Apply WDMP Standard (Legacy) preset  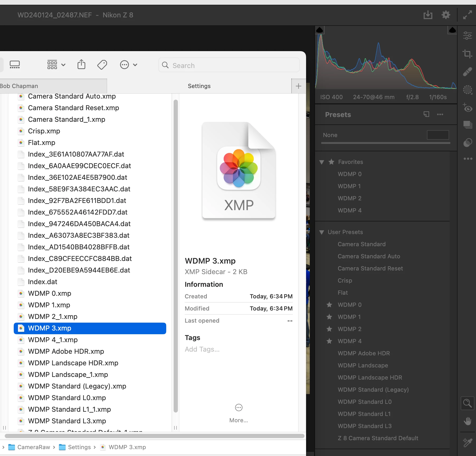373,390
